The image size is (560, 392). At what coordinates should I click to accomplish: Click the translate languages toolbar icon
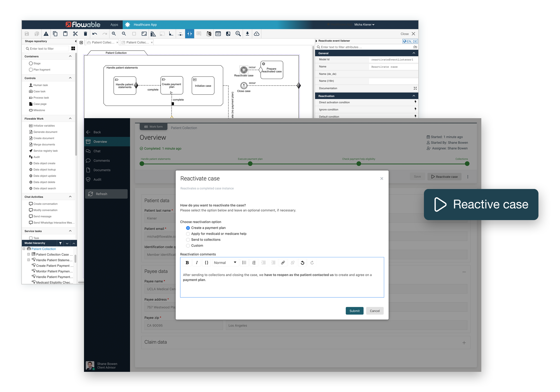click(209, 34)
